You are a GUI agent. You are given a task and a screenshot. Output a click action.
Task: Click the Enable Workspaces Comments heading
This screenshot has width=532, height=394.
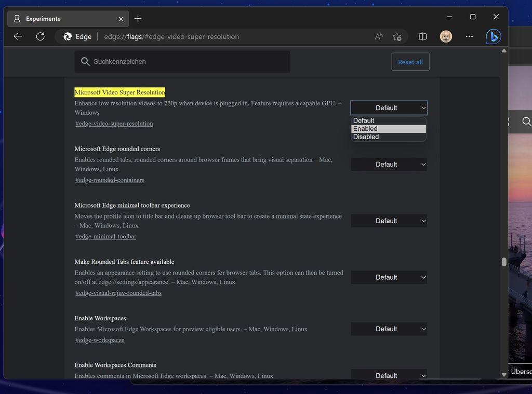pos(115,365)
